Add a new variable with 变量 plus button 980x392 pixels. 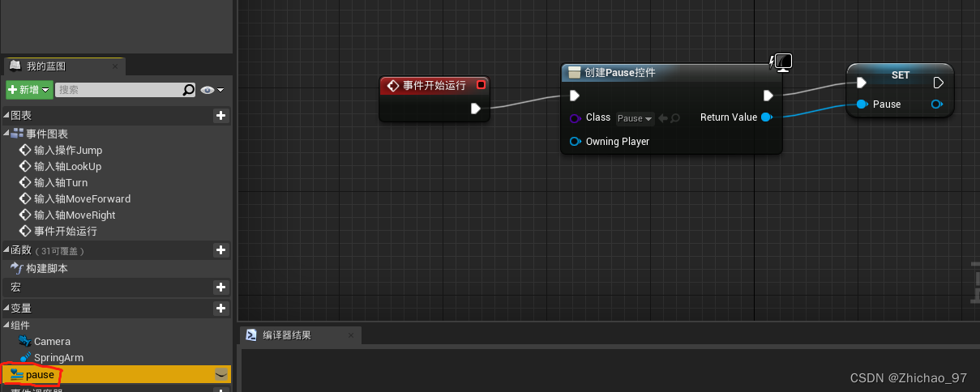[x=220, y=309]
